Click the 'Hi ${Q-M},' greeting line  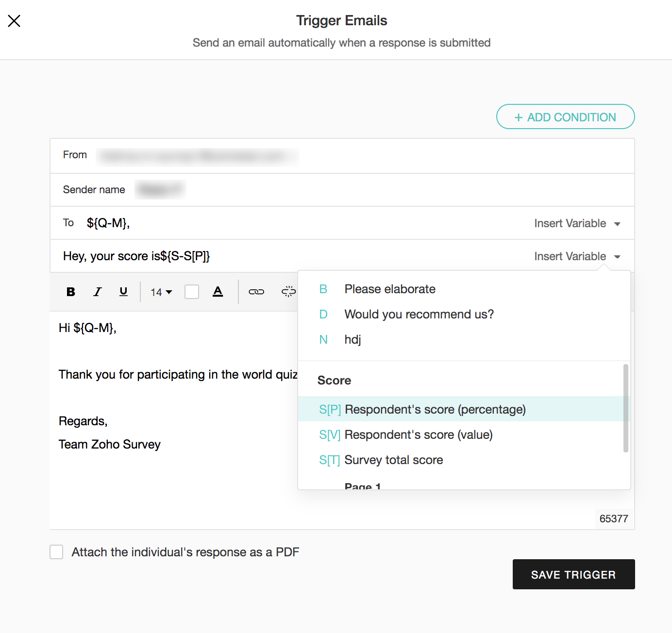87,328
